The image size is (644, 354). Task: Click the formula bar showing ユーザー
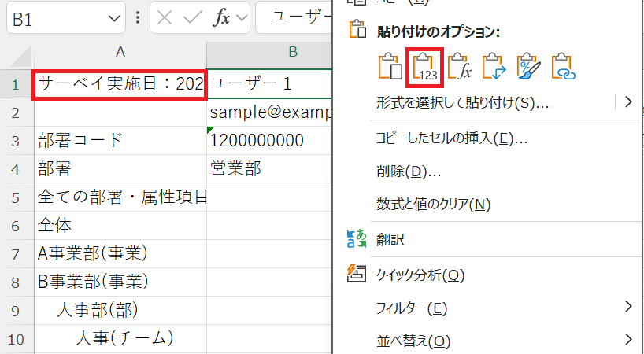point(294,17)
